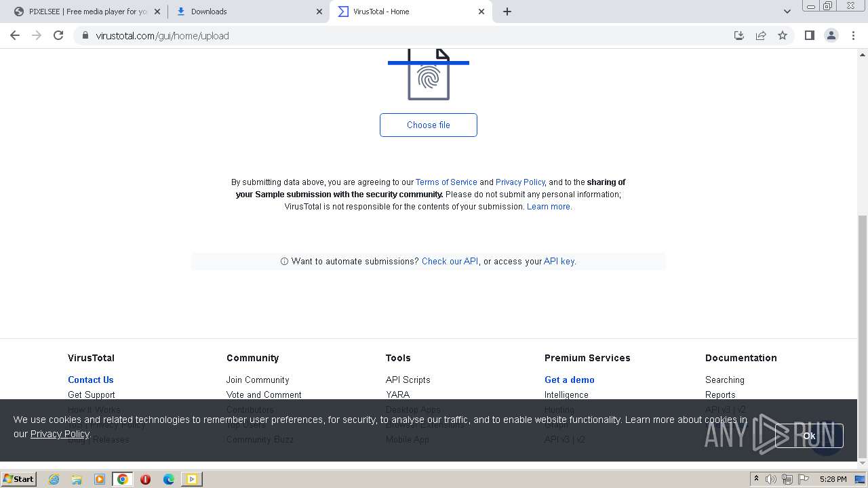
Task: Click the browser back arrow
Action: 15,35
